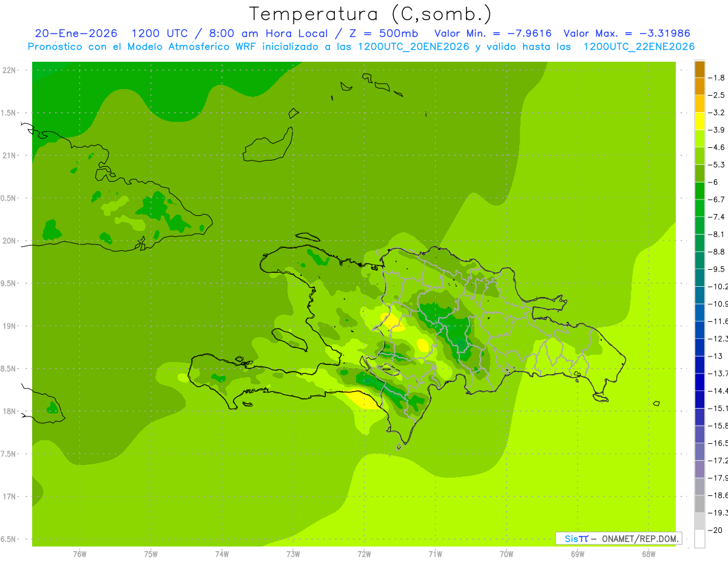Click the "-20" color bar label

coord(716,530)
